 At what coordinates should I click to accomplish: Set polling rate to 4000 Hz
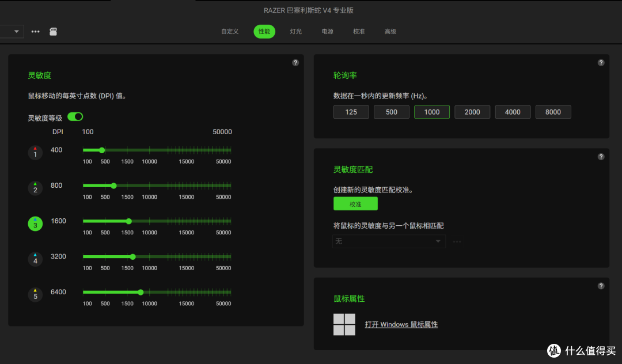pos(513,112)
